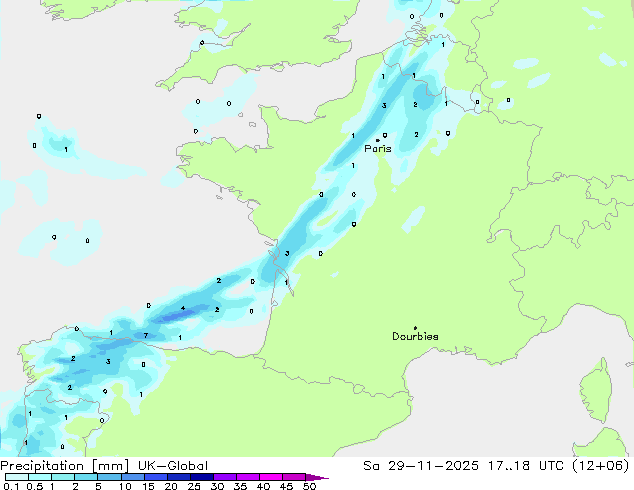Click the legend value '10'
Image resolution: width=634 pixels, height=490 pixels.
click(x=125, y=486)
